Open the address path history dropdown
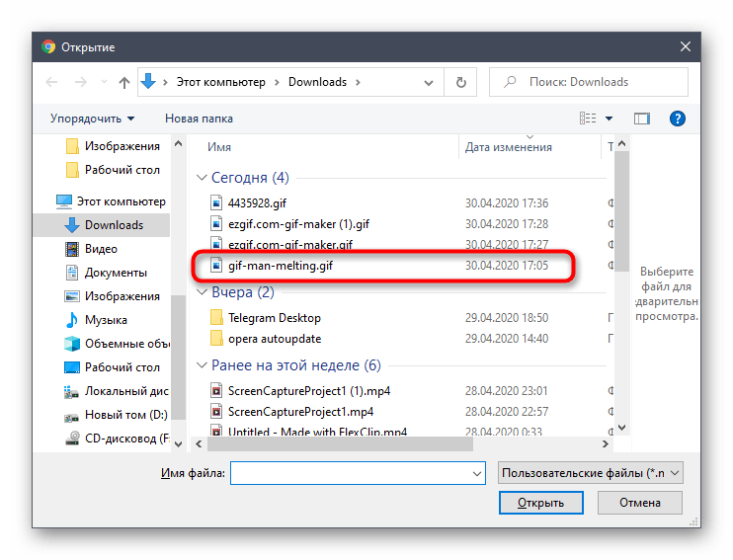Image resolution: width=733 pixels, height=560 pixels. tap(431, 83)
